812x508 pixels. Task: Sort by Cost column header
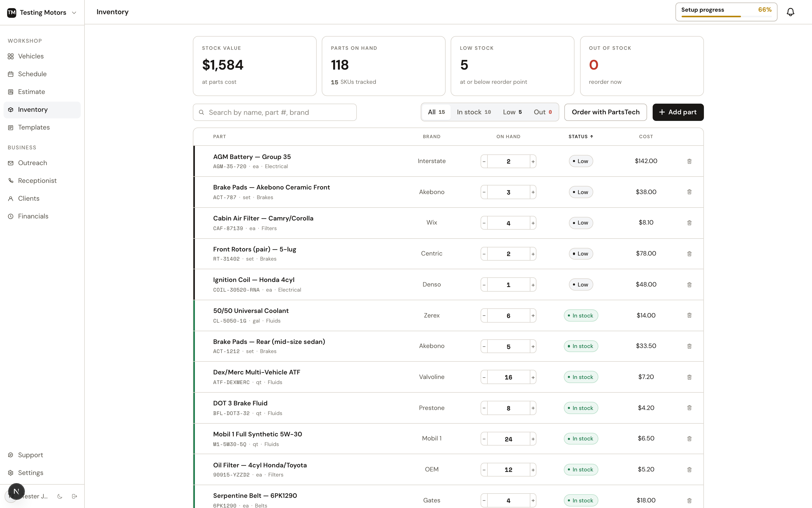tap(646, 136)
